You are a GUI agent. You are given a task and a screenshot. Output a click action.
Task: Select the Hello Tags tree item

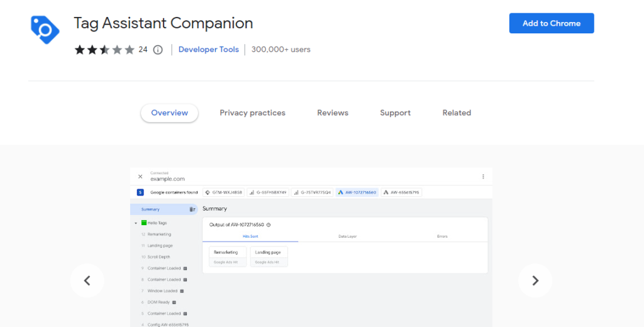click(x=157, y=223)
